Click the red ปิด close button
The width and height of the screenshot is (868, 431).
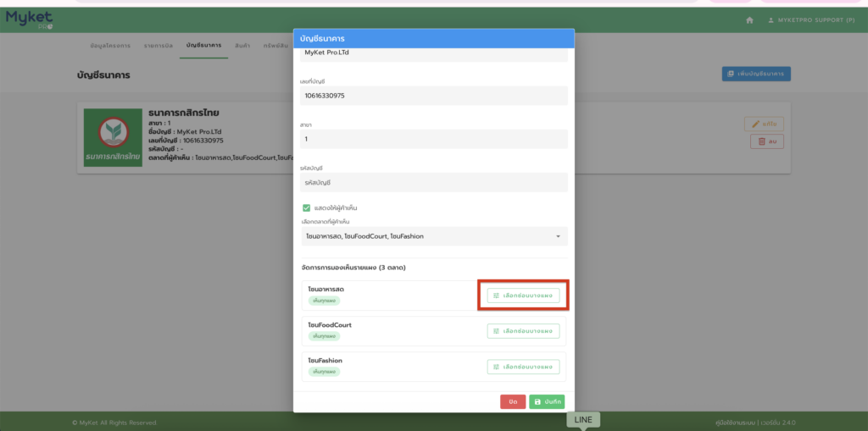pos(513,401)
